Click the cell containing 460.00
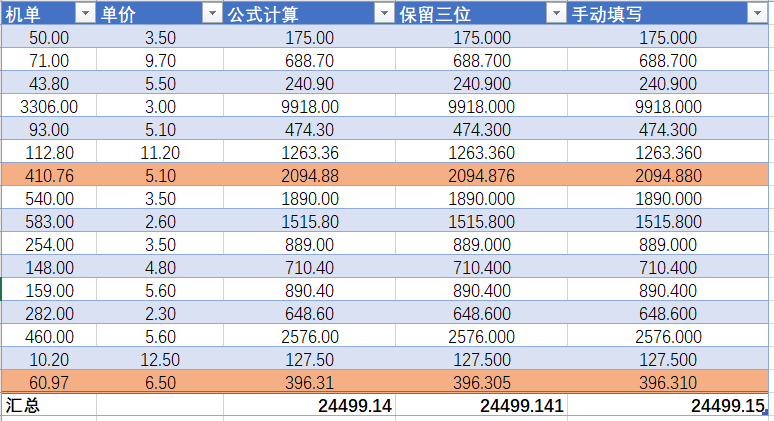 coord(49,337)
